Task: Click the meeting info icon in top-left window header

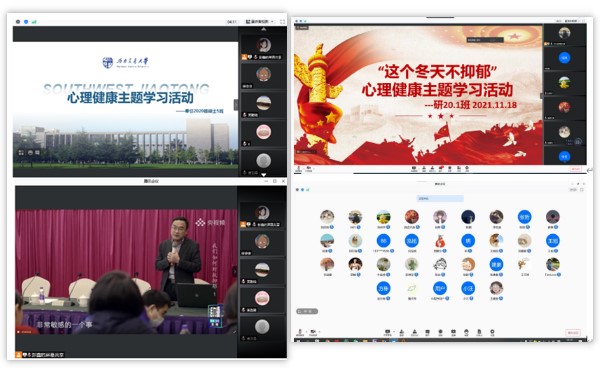Action: click(18, 22)
